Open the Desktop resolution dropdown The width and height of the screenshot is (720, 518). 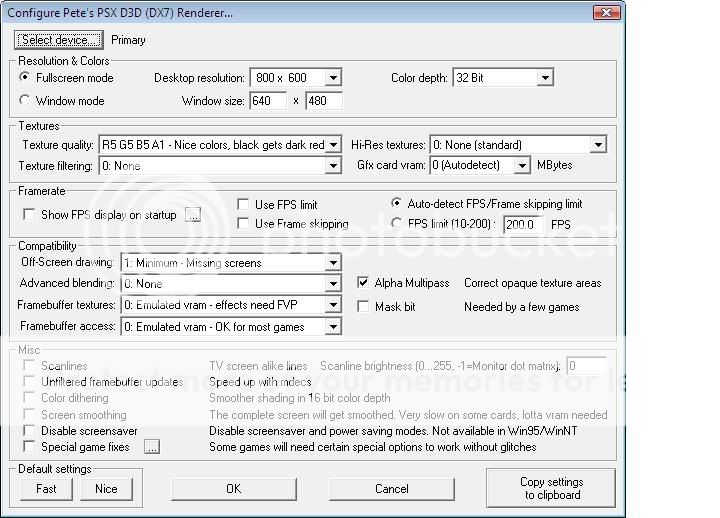333,78
